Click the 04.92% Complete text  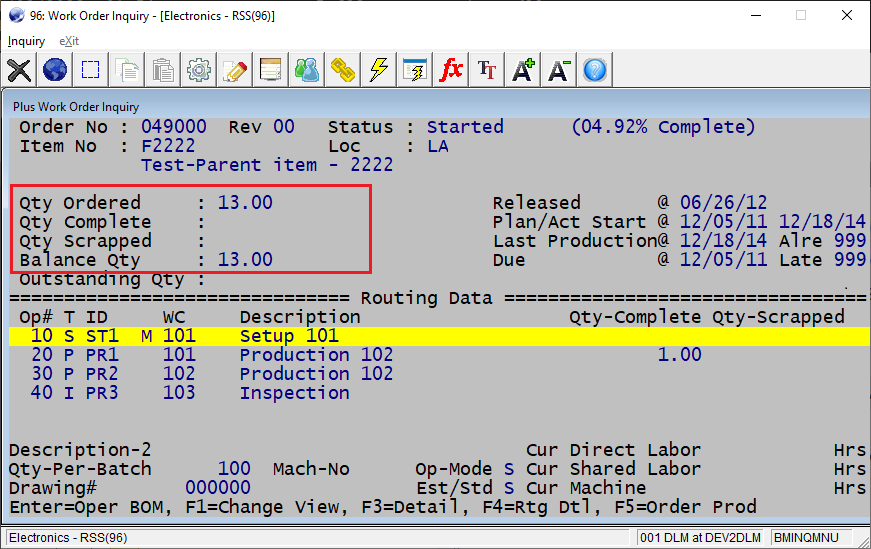(663, 127)
